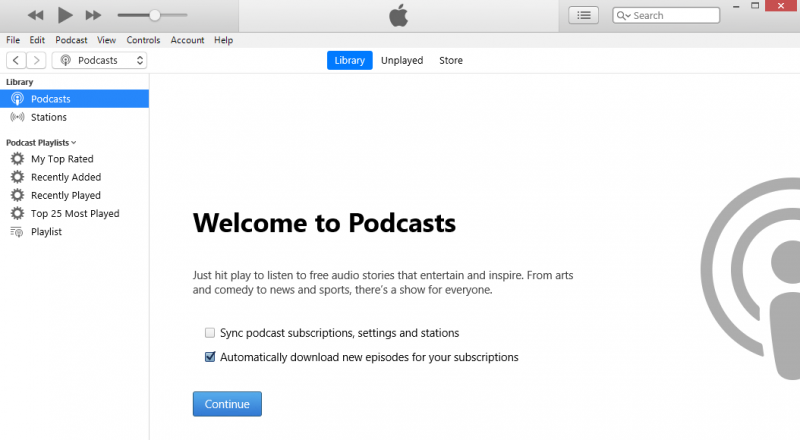
Task: Click the search magnifier icon
Action: pyautogui.click(x=621, y=15)
